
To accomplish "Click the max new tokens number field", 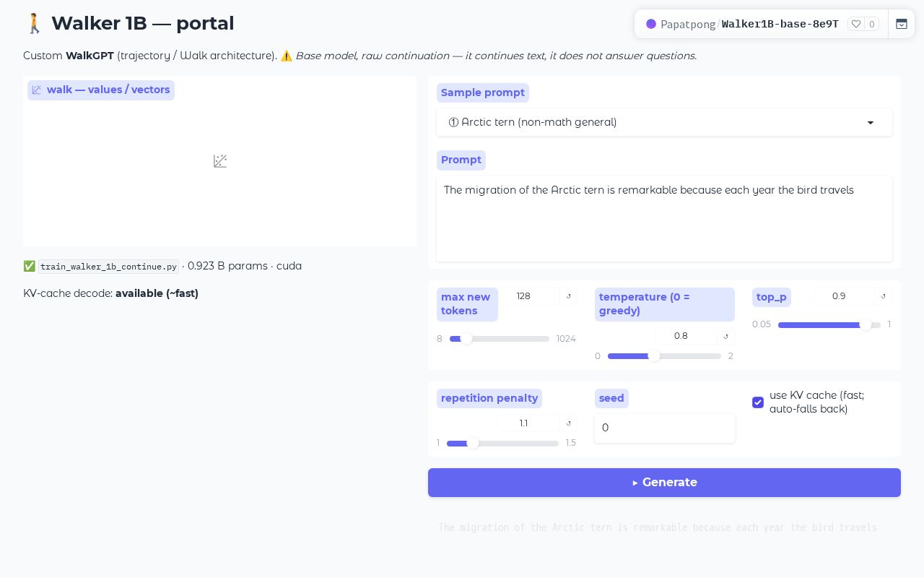I will (x=532, y=296).
